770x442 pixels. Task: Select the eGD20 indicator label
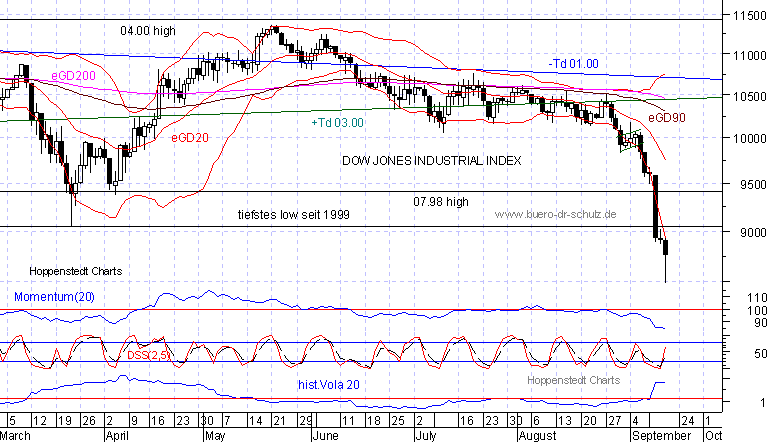(x=190, y=138)
